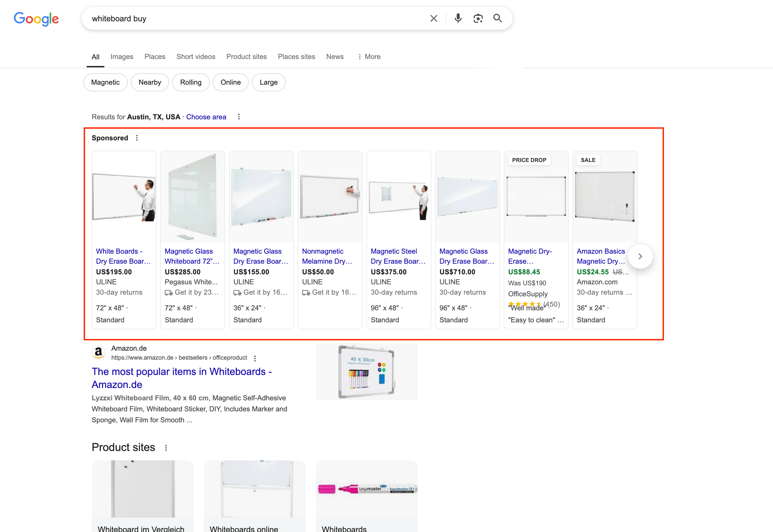This screenshot has width=773, height=532.
Task: Click the clear search X icon
Action: (434, 18)
